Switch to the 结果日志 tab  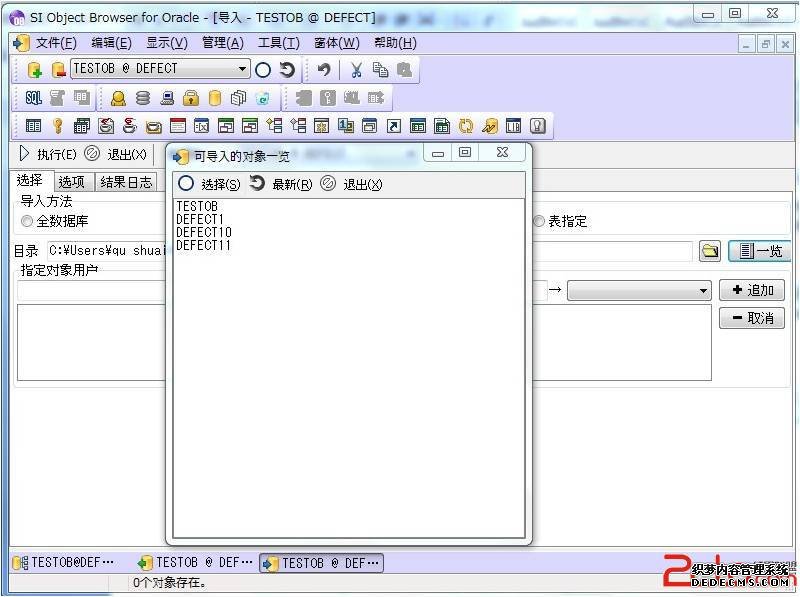(x=126, y=181)
